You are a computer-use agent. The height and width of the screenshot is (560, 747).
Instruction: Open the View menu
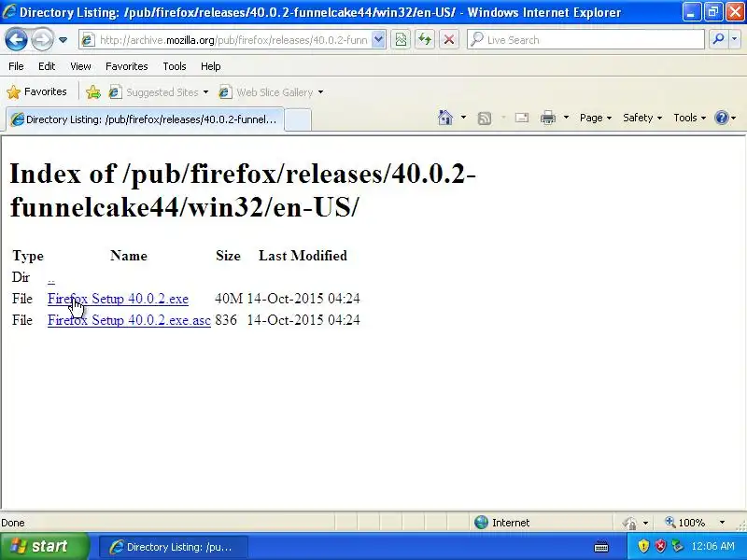(x=80, y=66)
